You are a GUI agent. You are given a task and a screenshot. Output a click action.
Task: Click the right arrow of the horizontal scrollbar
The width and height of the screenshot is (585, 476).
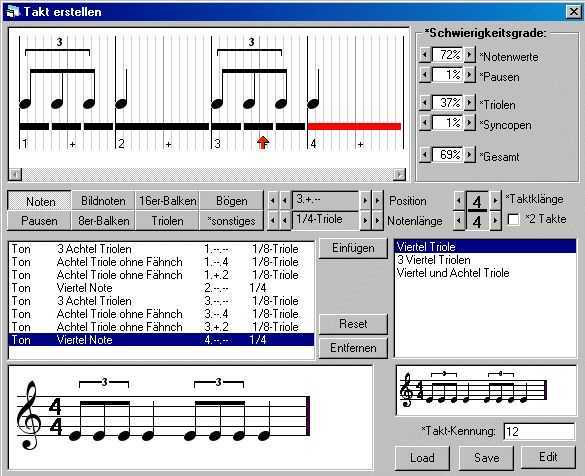coord(400,174)
